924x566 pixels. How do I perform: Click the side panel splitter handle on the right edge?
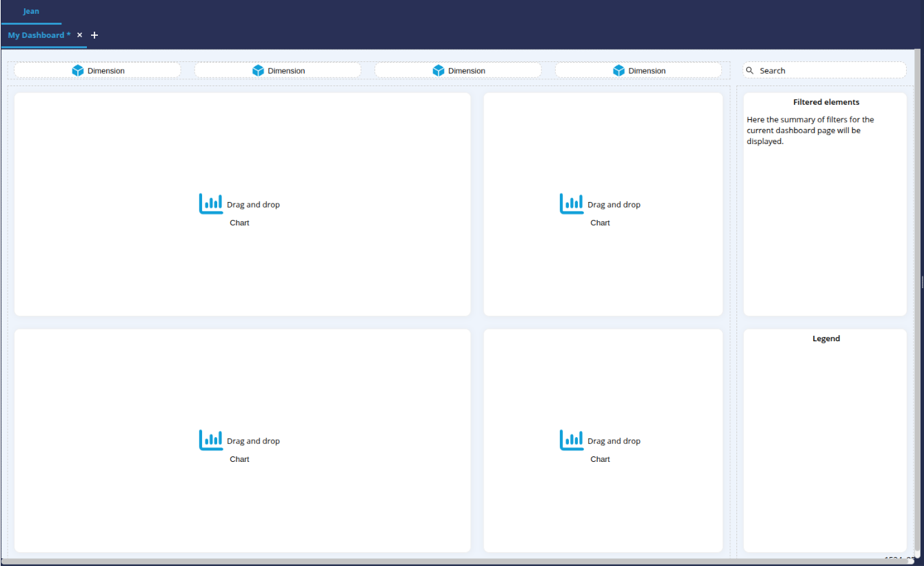[922, 281]
